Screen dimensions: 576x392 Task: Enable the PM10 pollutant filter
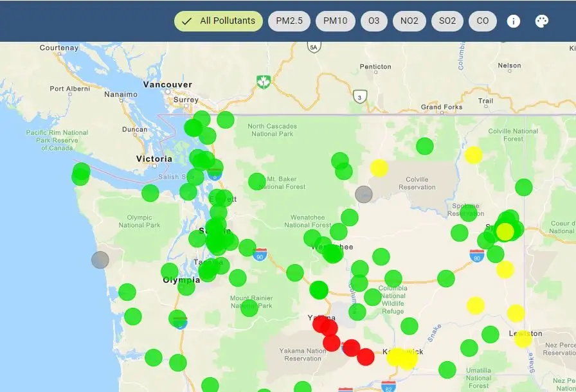pos(335,21)
